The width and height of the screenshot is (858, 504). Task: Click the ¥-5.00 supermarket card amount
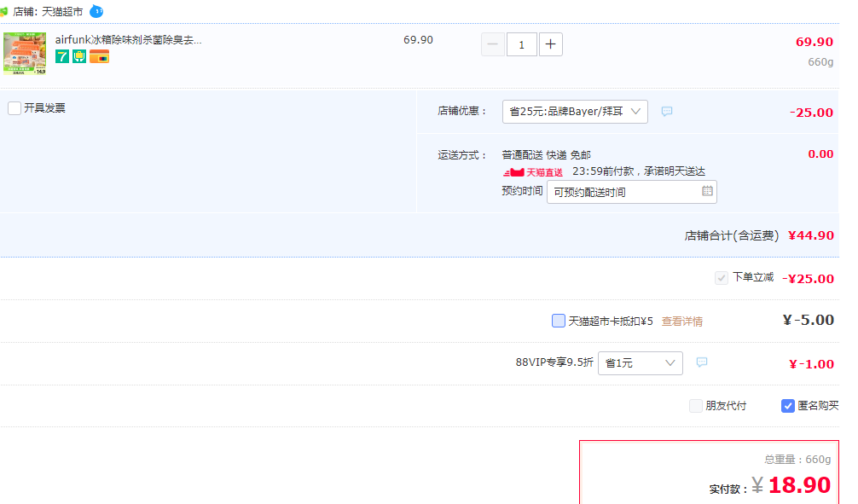click(809, 320)
